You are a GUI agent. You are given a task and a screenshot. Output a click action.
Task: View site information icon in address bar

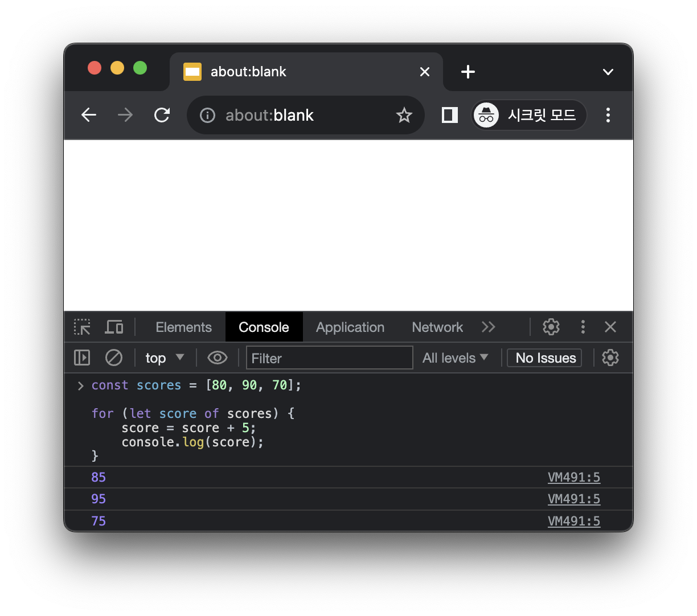(x=208, y=116)
